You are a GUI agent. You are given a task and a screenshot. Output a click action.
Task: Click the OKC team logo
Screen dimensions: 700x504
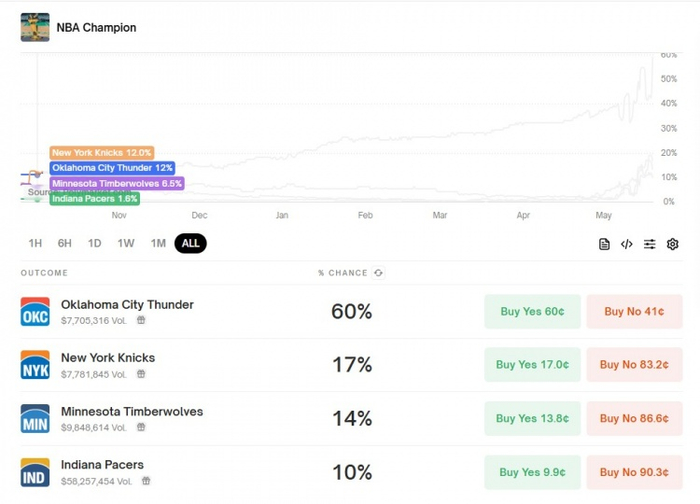coord(35,312)
